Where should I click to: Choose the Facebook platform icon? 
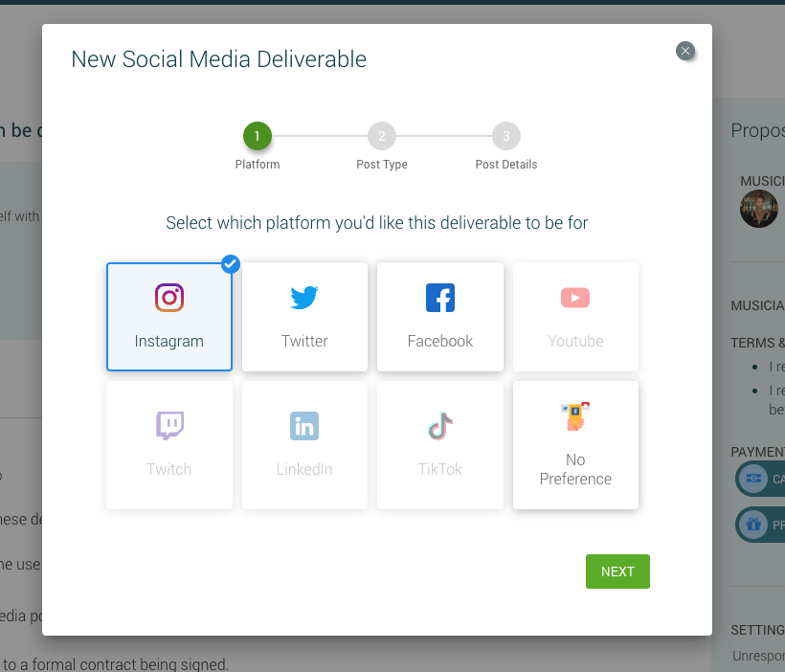click(x=439, y=298)
